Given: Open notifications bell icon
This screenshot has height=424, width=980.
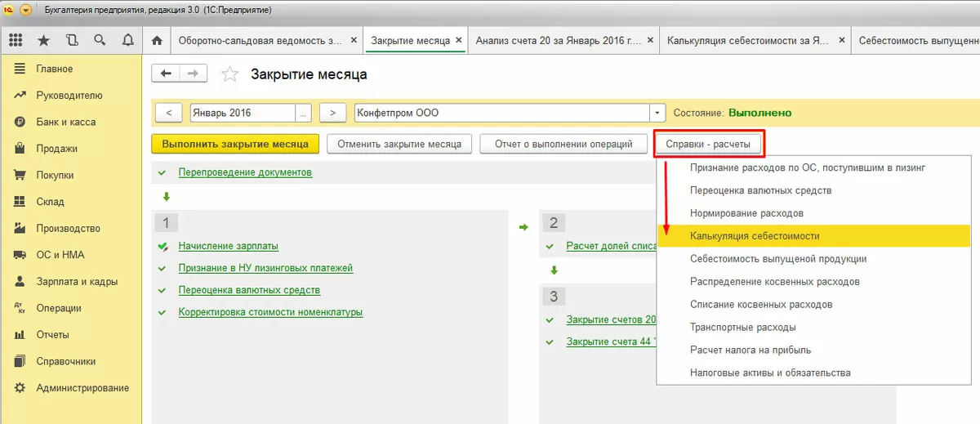Looking at the screenshot, I should pos(127,40).
